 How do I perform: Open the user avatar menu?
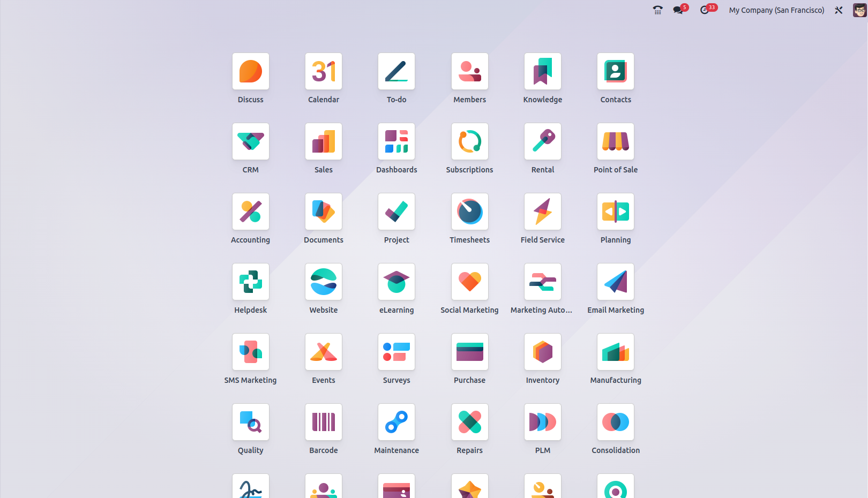(859, 10)
